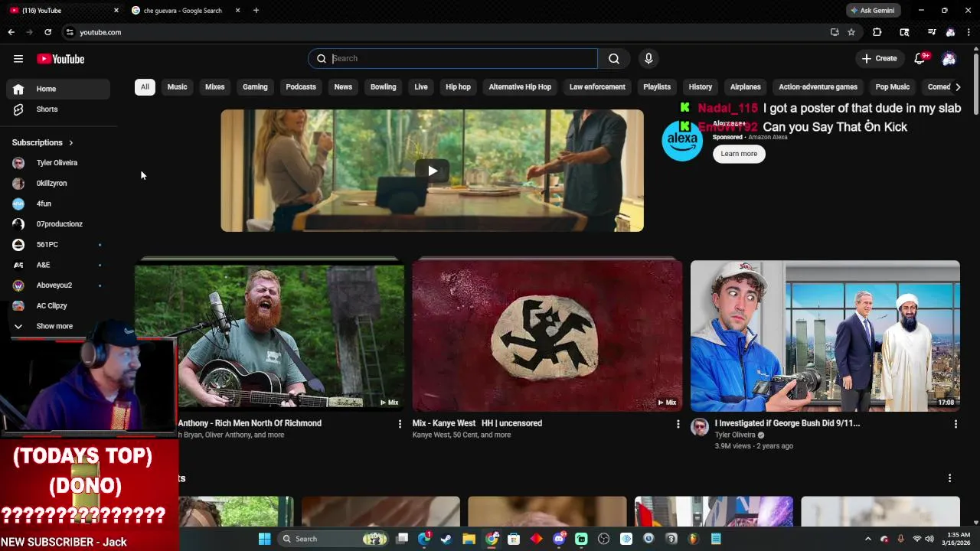This screenshot has width=980, height=551.
Task: Open the Shorts shelf three-dot menu
Action: [x=949, y=478]
